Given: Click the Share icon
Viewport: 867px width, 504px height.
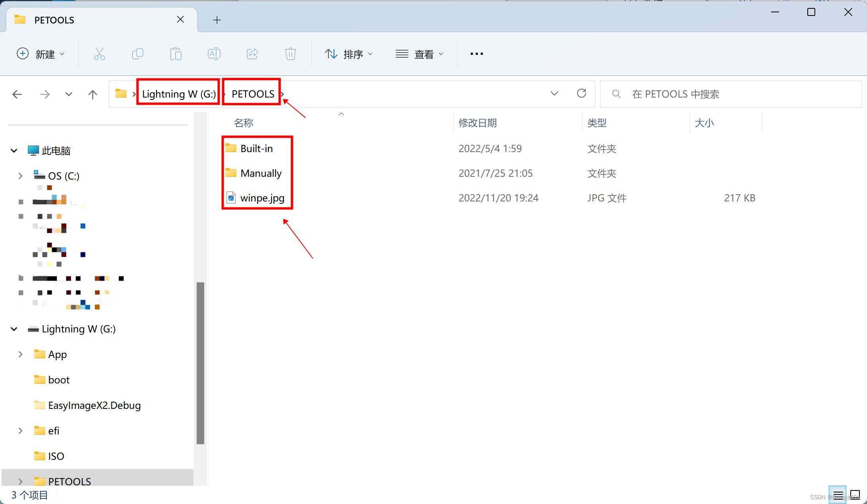Looking at the screenshot, I should pyautogui.click(x=252, y=54).
